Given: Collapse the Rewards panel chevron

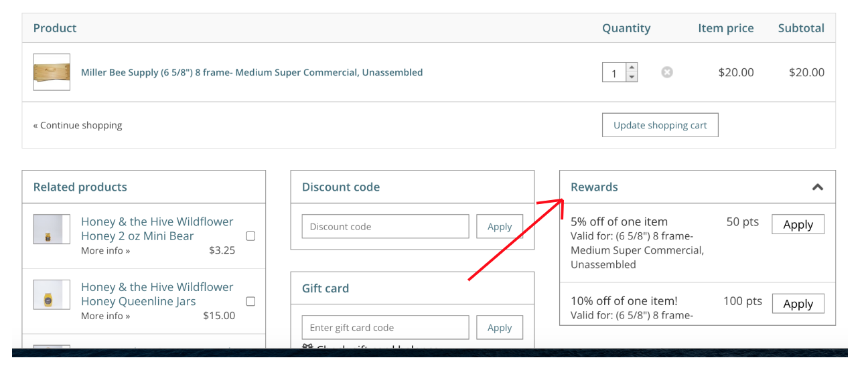Looking at the screenshot, I should [817, 187].
